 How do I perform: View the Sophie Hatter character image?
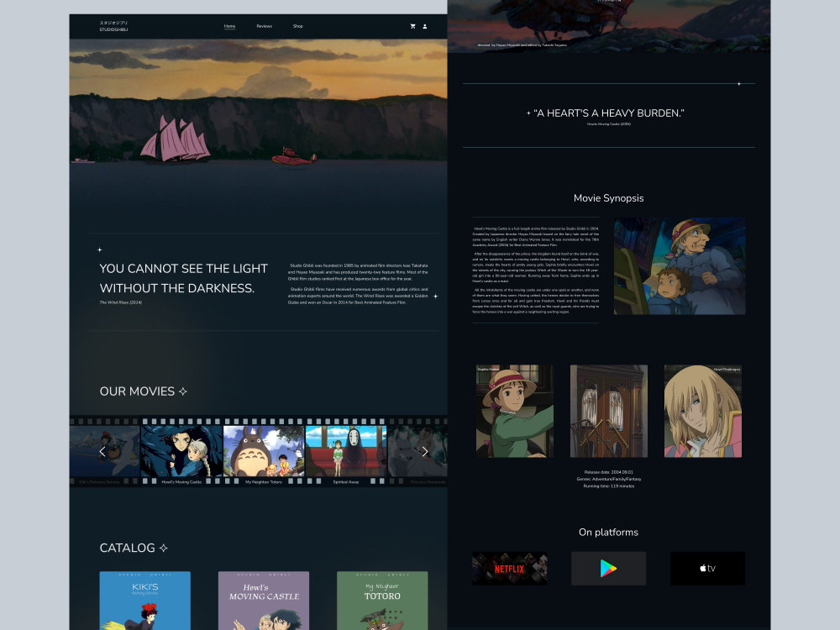coord(515,411)
